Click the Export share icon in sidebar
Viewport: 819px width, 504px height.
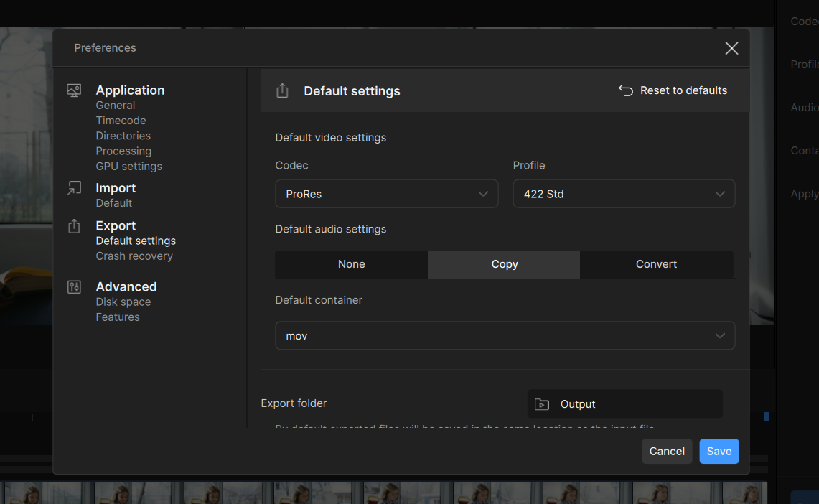click(74, 226)
